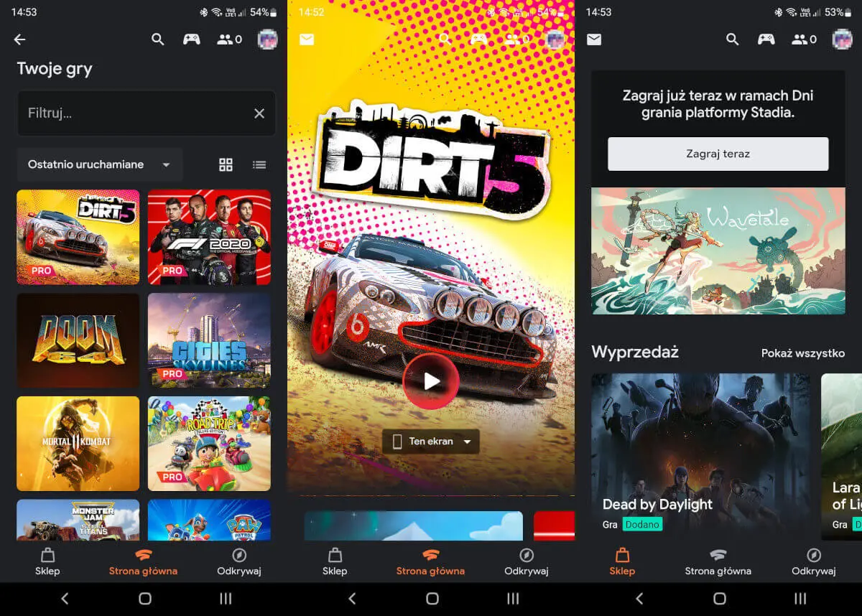This screenshot has width=862, height=616.
Task: Open the Ostatnio uruchamiane sort dropdown
Action: click(x=99, y=165)
